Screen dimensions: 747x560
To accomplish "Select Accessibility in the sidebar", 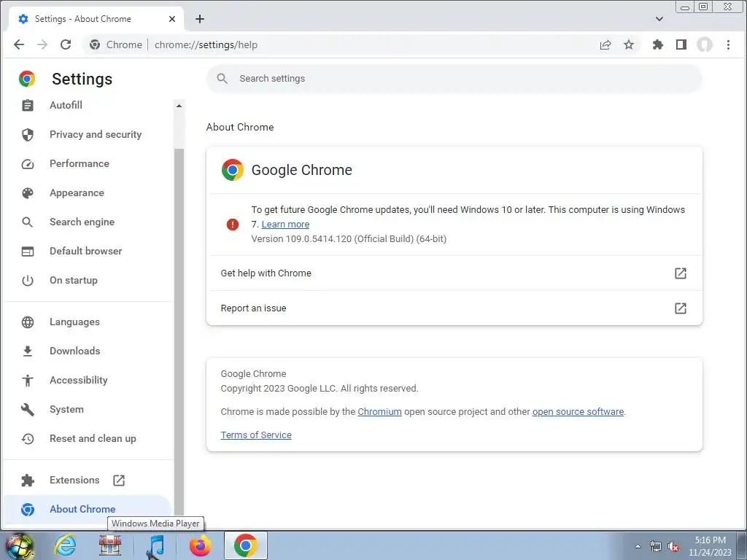I will point(79,380).
